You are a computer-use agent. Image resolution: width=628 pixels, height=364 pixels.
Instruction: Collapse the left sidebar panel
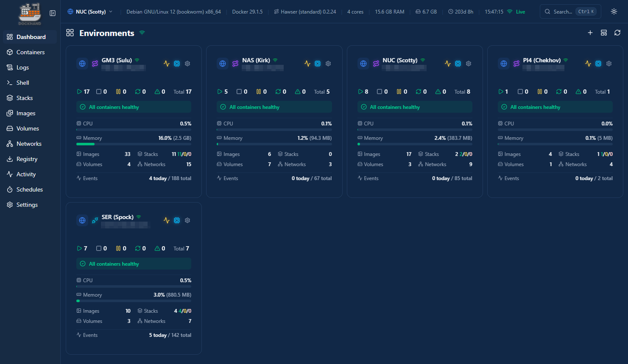point(53,13)
